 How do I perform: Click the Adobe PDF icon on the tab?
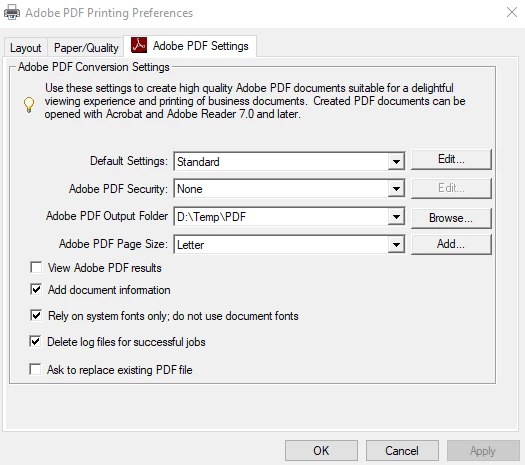139,45
